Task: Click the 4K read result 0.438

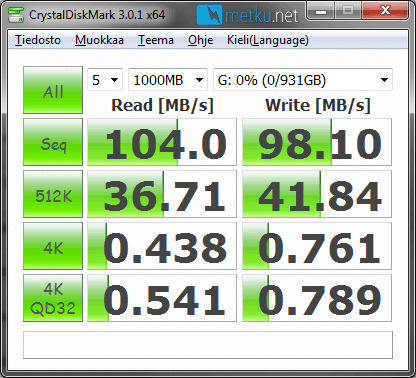Action: (162, 246)
